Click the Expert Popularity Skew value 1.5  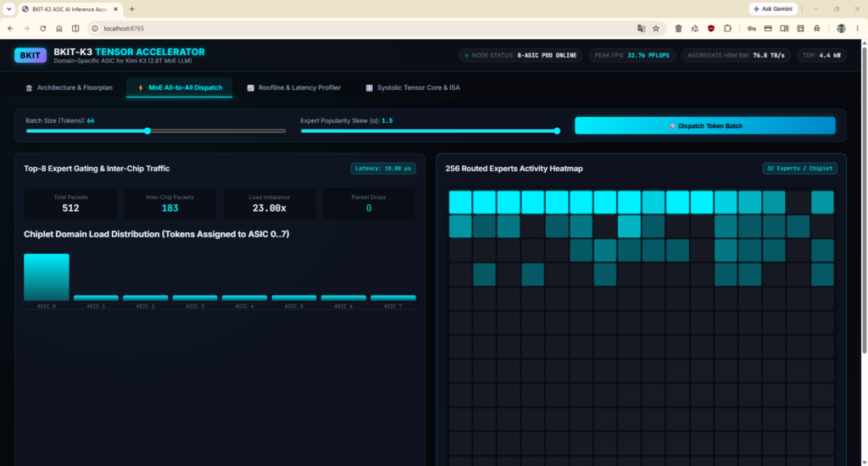387,120
